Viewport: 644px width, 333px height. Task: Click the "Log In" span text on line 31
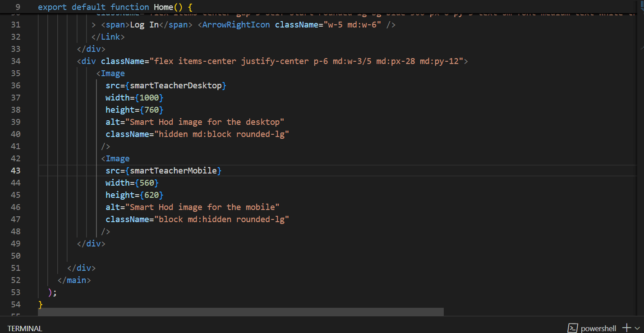pos(144,25)
